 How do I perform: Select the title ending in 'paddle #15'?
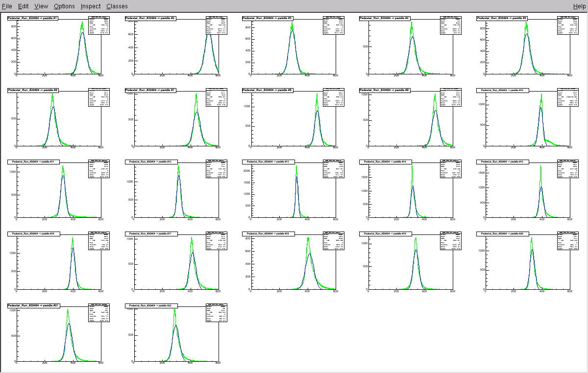pyautogui.click(x=502, y=162)
